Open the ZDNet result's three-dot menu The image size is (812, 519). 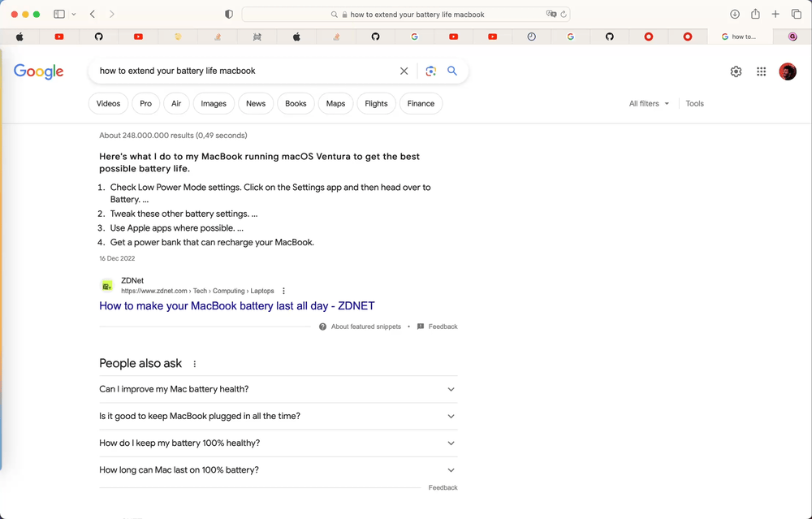click(283, 291)
